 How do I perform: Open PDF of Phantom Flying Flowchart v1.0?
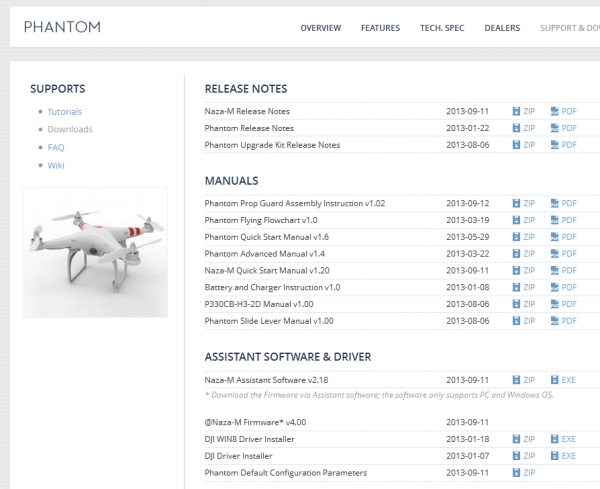click(563, 220)
